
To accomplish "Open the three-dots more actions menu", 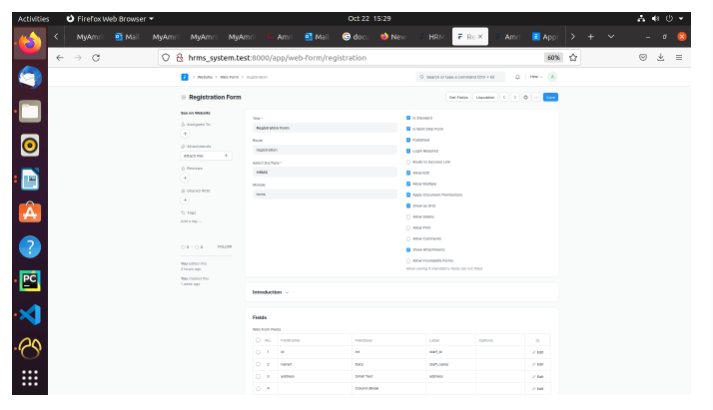I will (537, 97).
